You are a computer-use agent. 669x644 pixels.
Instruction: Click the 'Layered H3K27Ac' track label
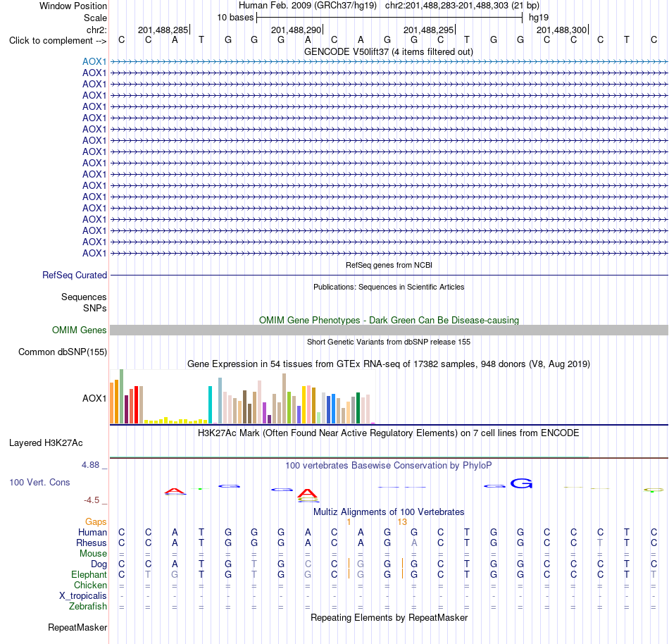[x=46, y=443]
